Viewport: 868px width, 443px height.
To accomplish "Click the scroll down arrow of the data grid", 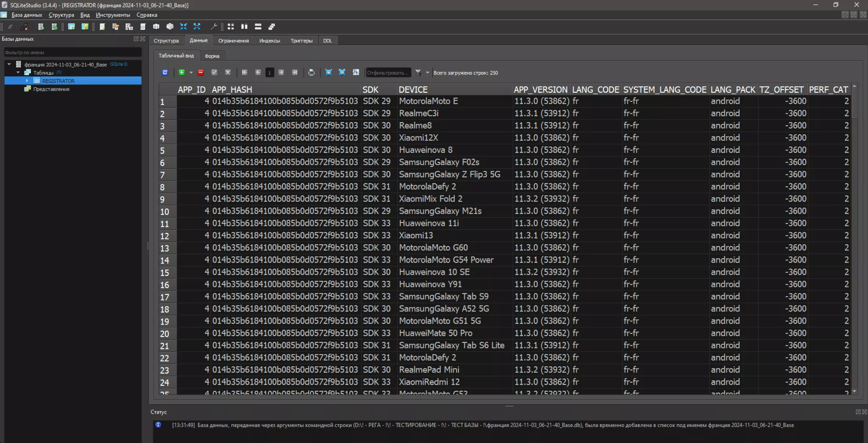I will click(854, 392).
